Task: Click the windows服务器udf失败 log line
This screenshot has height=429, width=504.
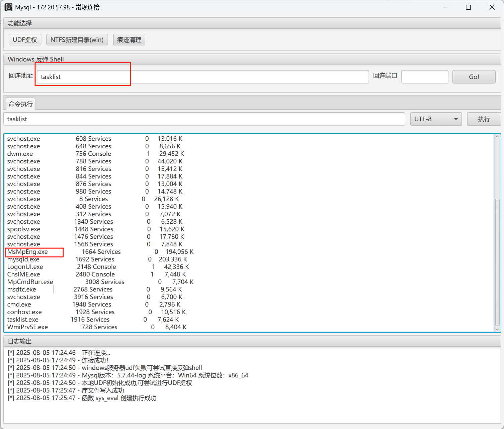Action: pyautogui.click(x=105, y=368)
